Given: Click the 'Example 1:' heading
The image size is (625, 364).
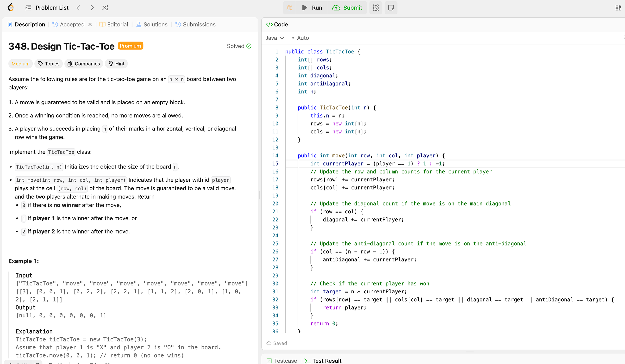Looking at the screenshot, I should (24, 261).
